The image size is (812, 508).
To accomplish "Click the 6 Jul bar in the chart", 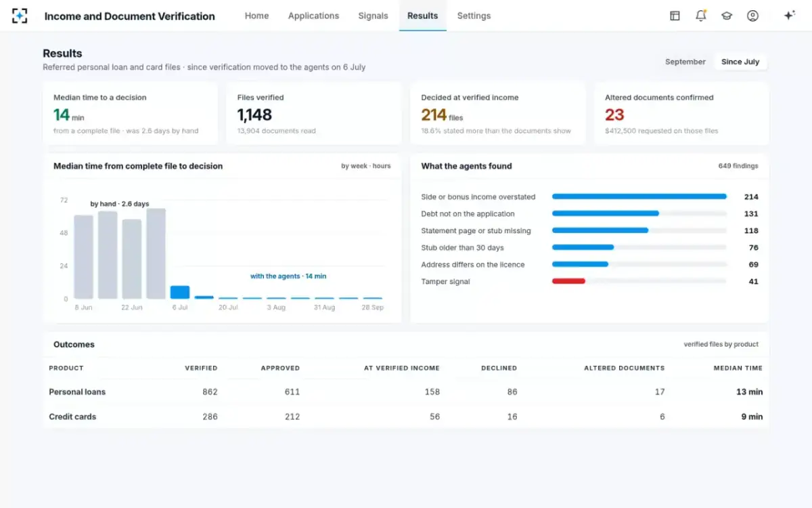I will click(x=180, y=292).
